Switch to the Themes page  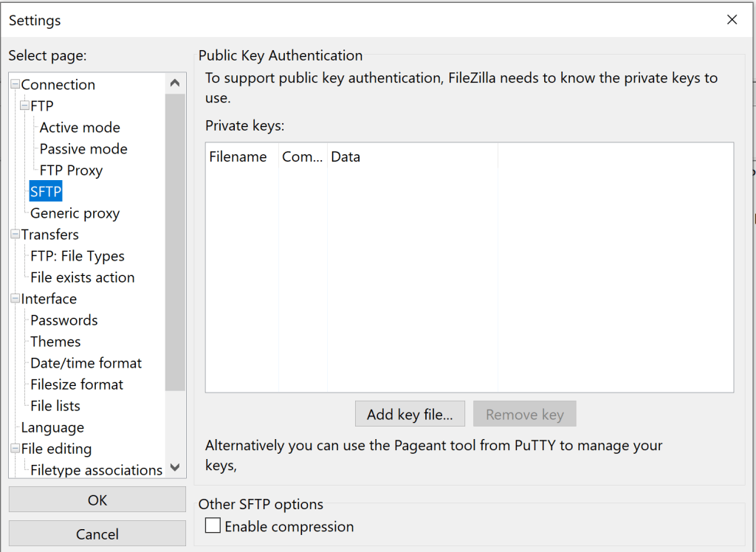point(55,342)
